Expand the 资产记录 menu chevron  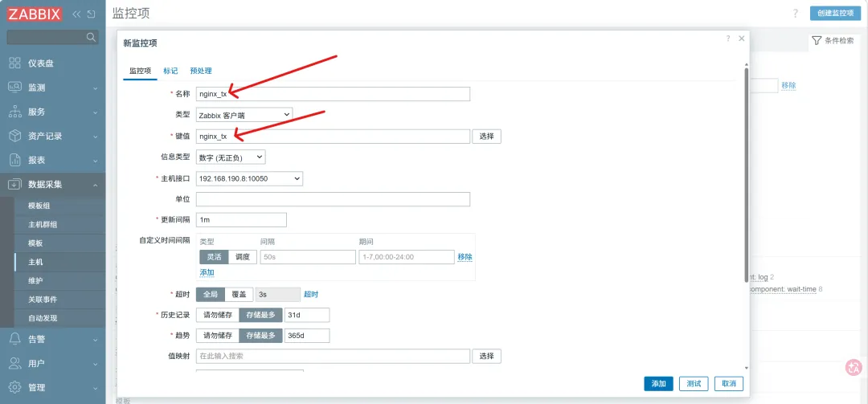(95, 137)
